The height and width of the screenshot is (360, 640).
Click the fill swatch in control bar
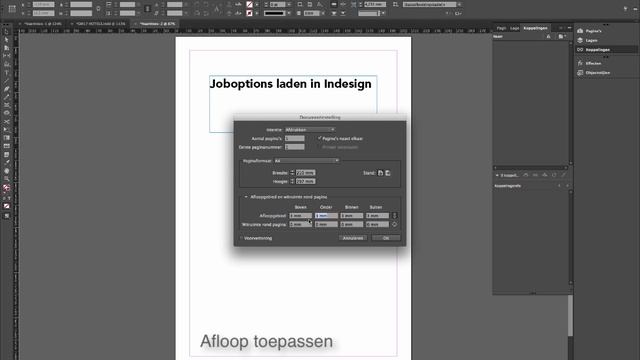pyautogui.click(x=249, y=4)
